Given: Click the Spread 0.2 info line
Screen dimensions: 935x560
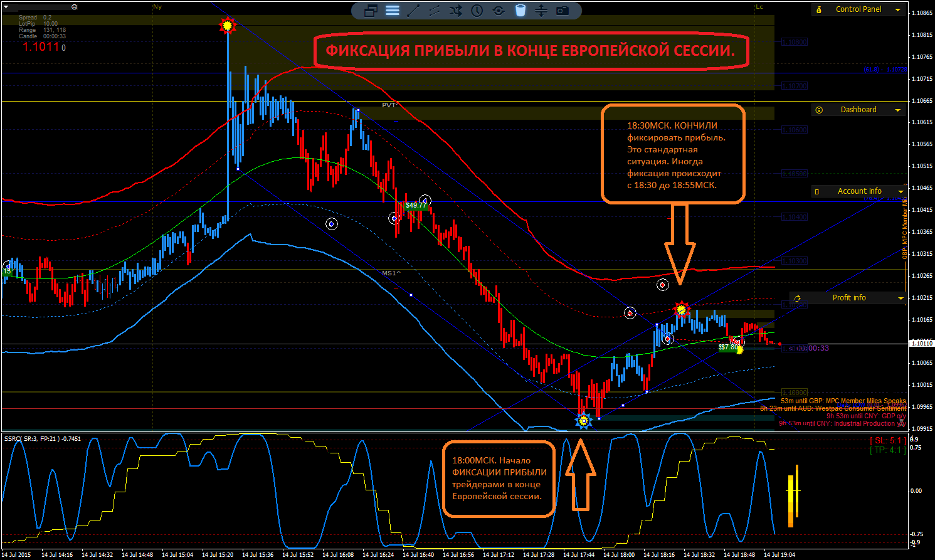Looking at the screenshot, I should coord(35,18).
